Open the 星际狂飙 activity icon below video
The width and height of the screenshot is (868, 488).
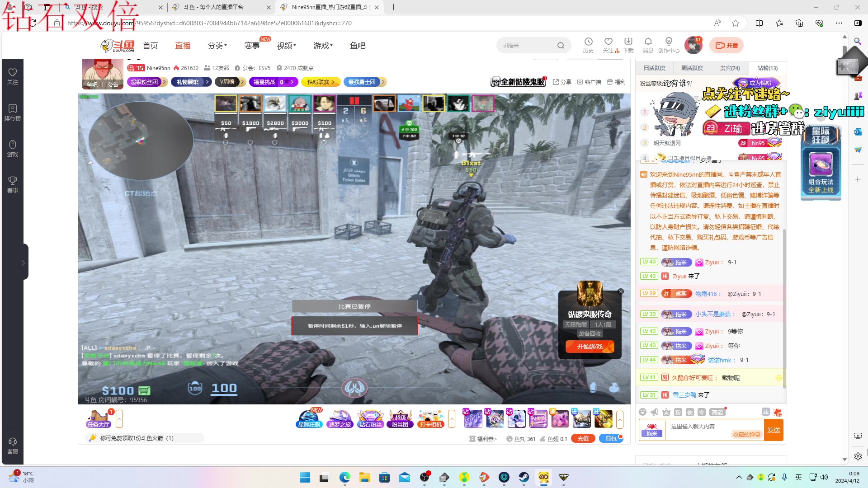click(309, 419)
